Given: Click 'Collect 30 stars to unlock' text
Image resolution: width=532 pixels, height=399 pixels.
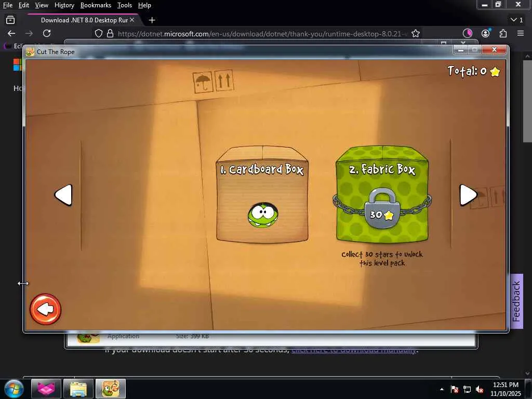Looking at the screenshot, I should (382, 259).
